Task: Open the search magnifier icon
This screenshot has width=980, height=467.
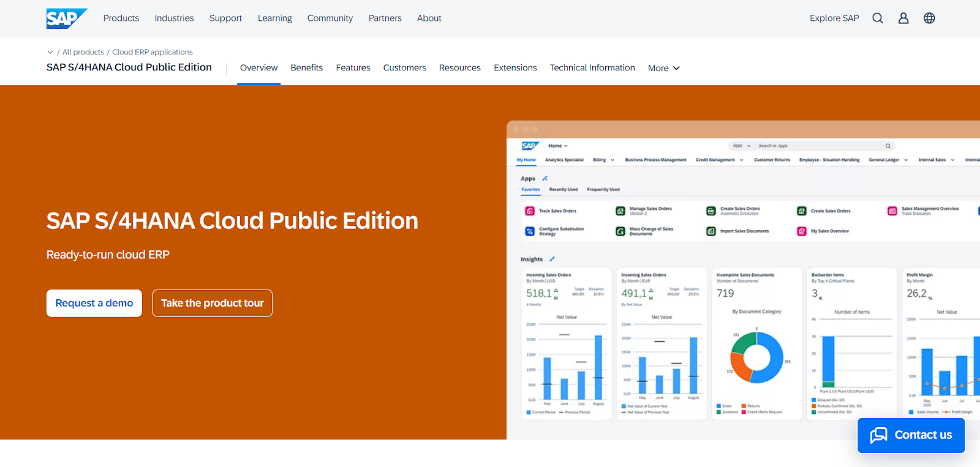Action: (878, 18)
